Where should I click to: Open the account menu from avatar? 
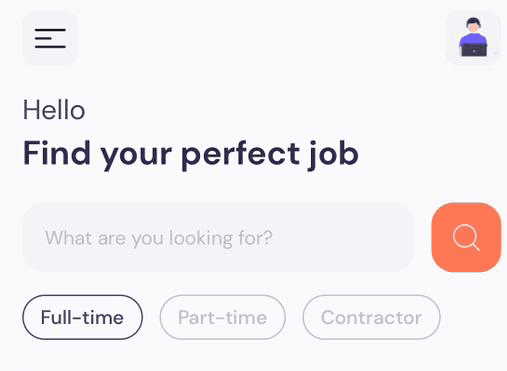pos(473,38)
